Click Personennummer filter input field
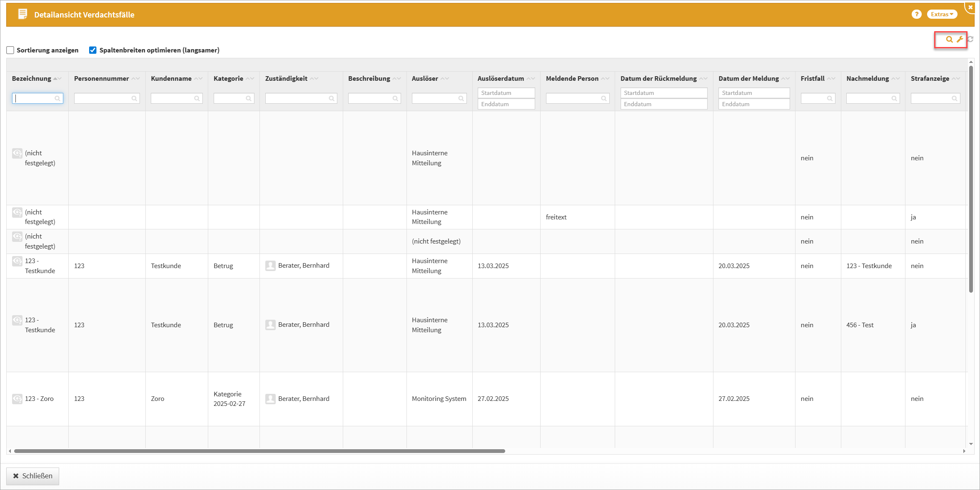The image size is (980, 490). (103, 98)
